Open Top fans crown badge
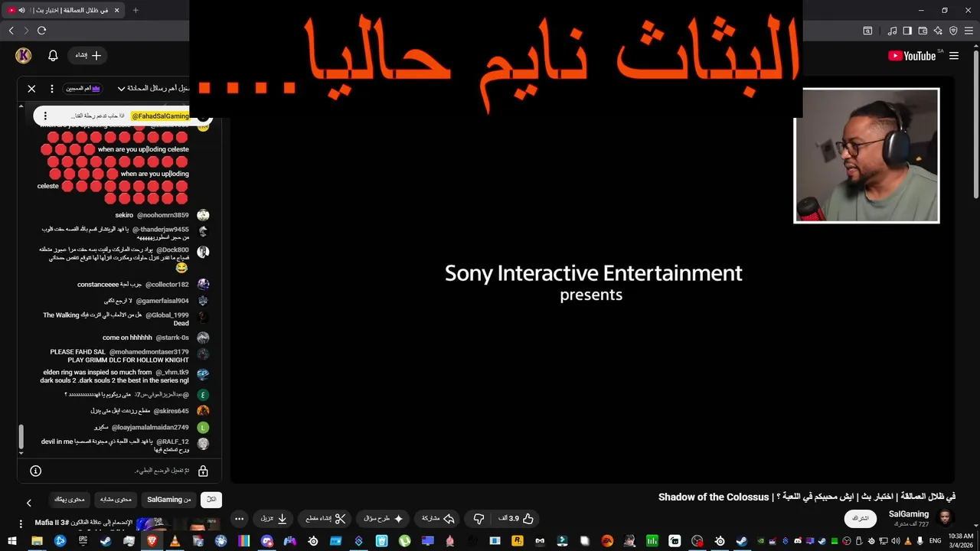The width and height of the screenshot is (980, 551). (84, 89)
